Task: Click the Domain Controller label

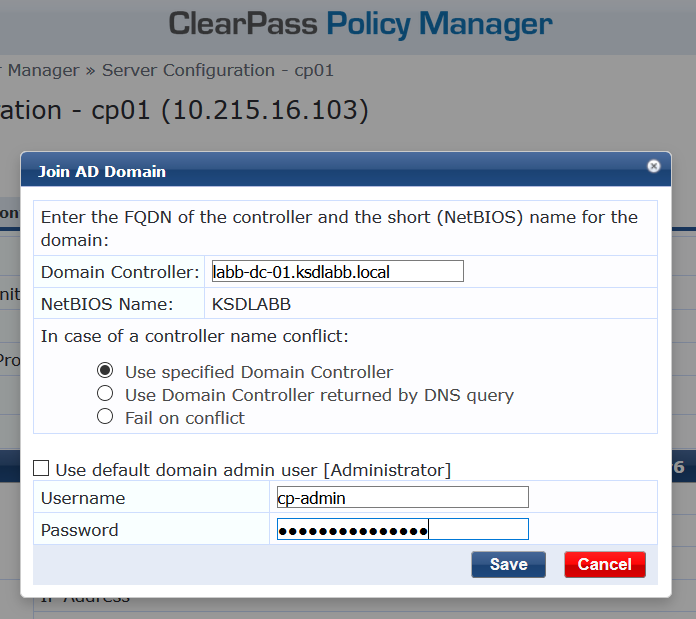Action: pyautogui.click(x=120, y=272)
